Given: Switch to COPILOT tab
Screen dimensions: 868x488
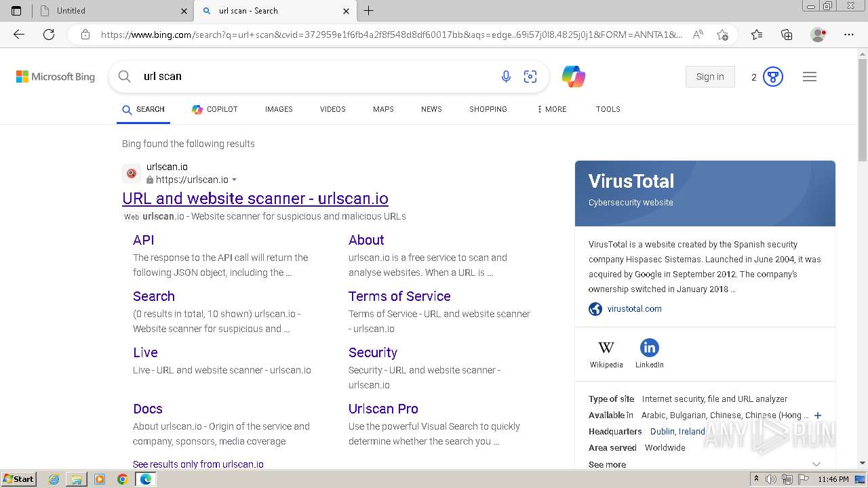Looking at the screenshot, I should pos(214,109).
